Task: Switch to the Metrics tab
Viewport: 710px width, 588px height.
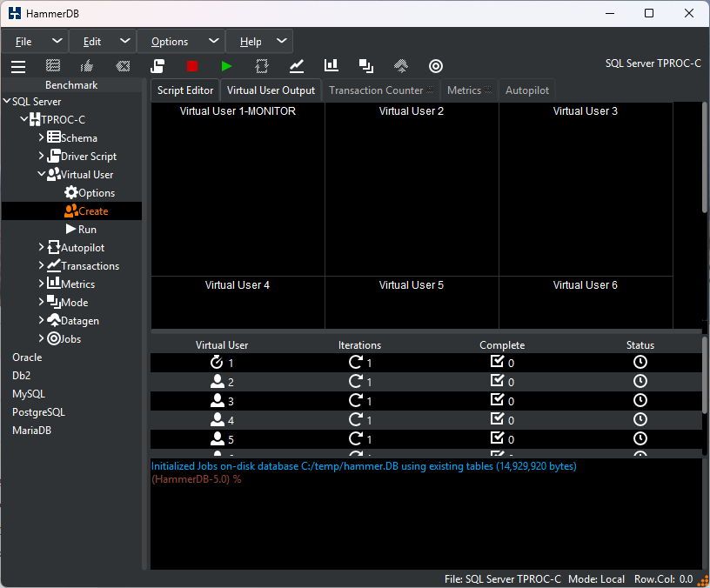Action: 469,90
